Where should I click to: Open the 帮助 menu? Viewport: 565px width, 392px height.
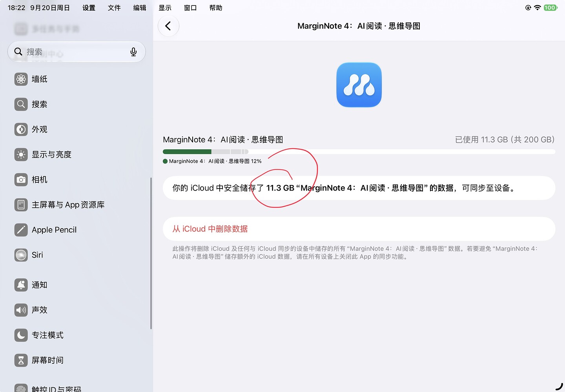tap(216, 8)
